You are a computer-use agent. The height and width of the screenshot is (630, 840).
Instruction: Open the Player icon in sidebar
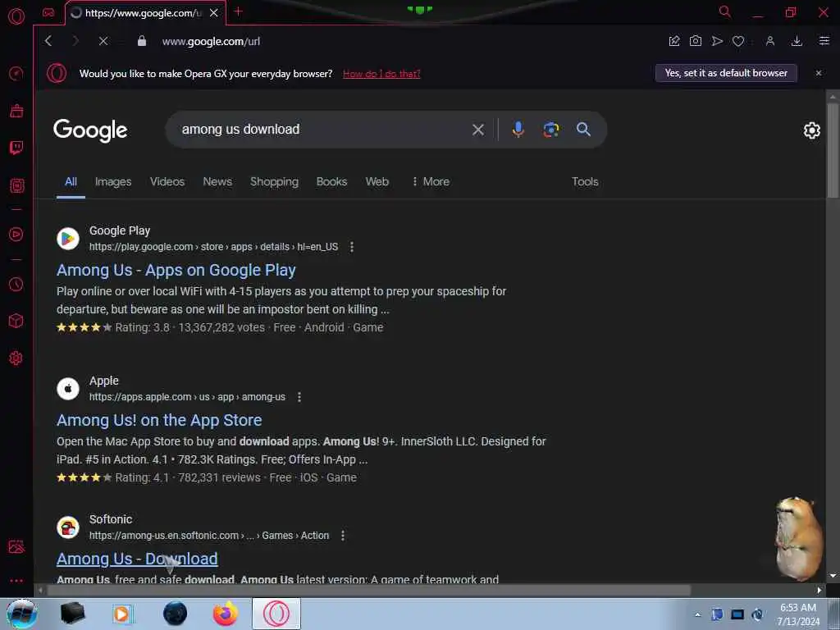point(16,234)
